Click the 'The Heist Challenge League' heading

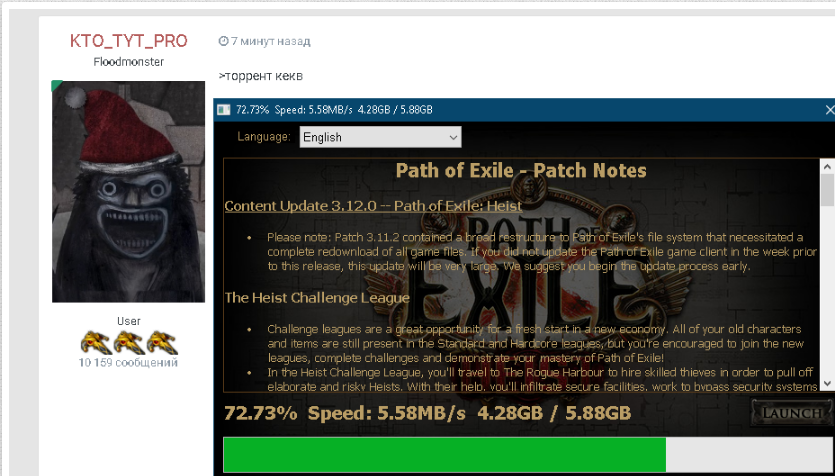(x=317, y=297)
